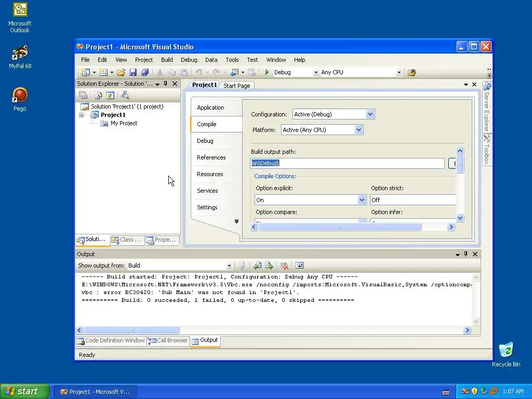Pin the Output panel (auto hide)

click(466, 254)
